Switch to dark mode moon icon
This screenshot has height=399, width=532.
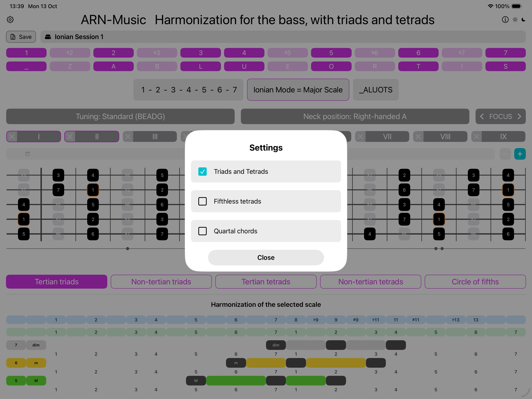click(523, 20)
